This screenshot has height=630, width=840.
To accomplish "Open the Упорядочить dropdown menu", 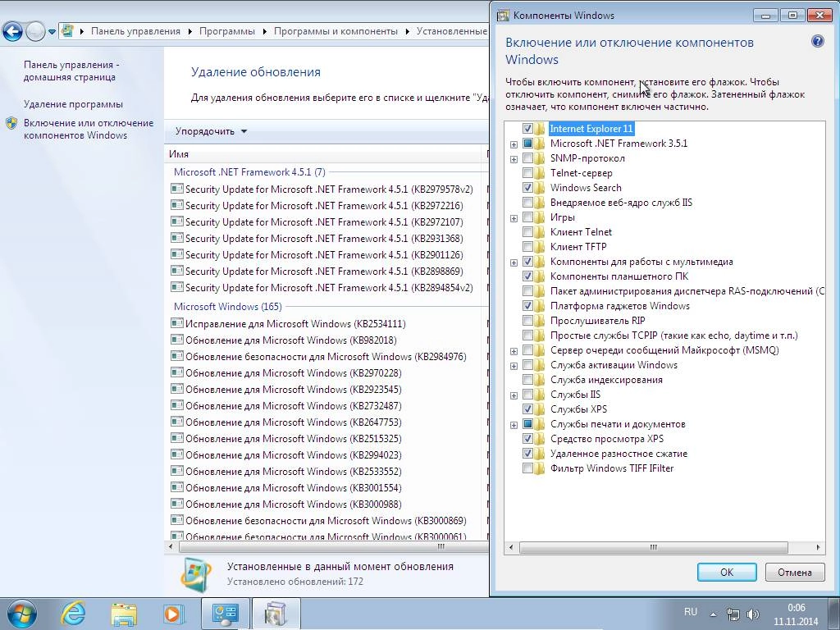I will click(211, 131).
